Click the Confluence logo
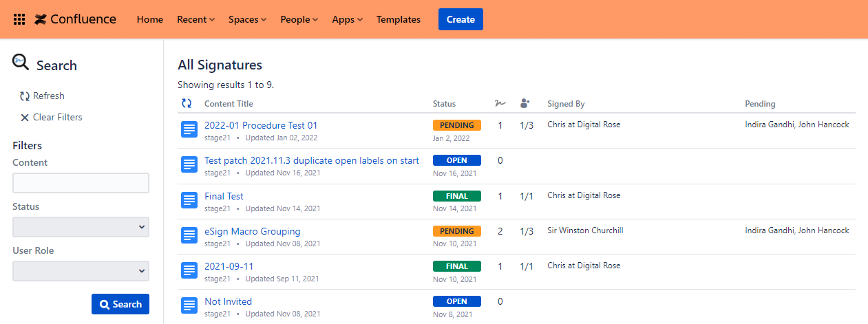868x324 pixels. [75, 19]
